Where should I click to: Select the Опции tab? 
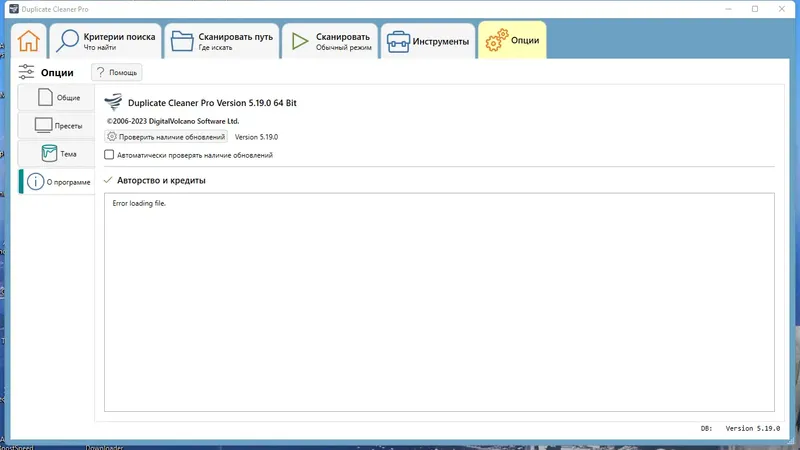(512, 40)
